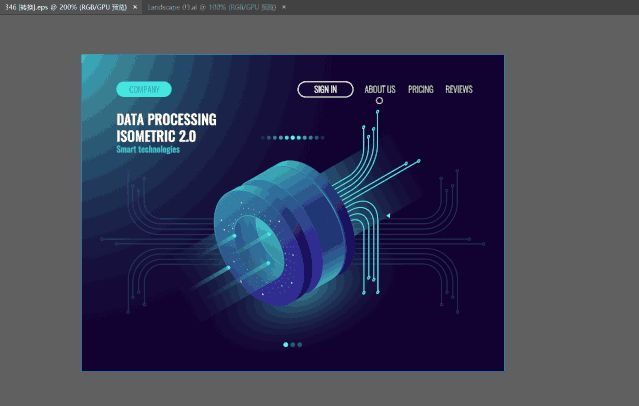Select the DATA PROCESSING heading text
This screenshot has height=406, width=639.
(x=166, y=120)
